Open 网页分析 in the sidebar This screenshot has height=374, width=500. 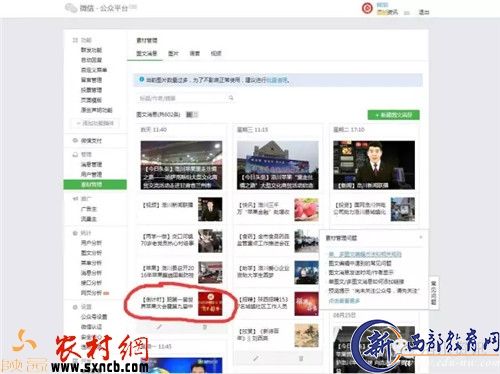coord(91,293)
